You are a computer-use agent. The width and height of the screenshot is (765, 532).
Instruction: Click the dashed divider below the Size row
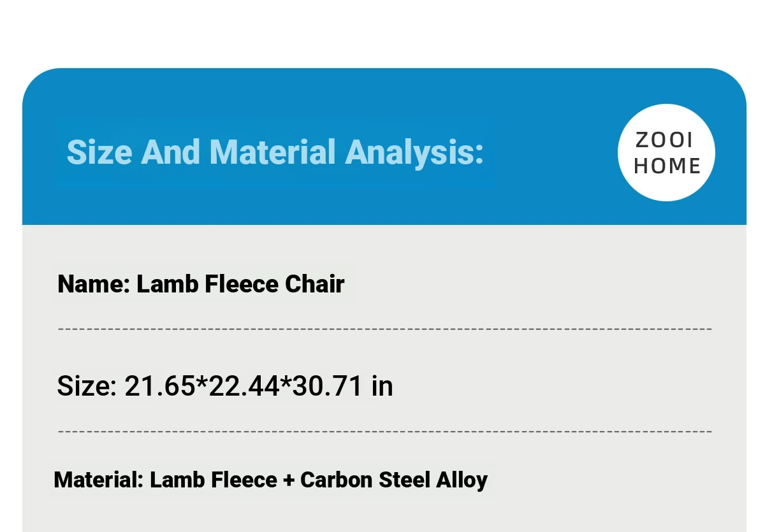384,431
